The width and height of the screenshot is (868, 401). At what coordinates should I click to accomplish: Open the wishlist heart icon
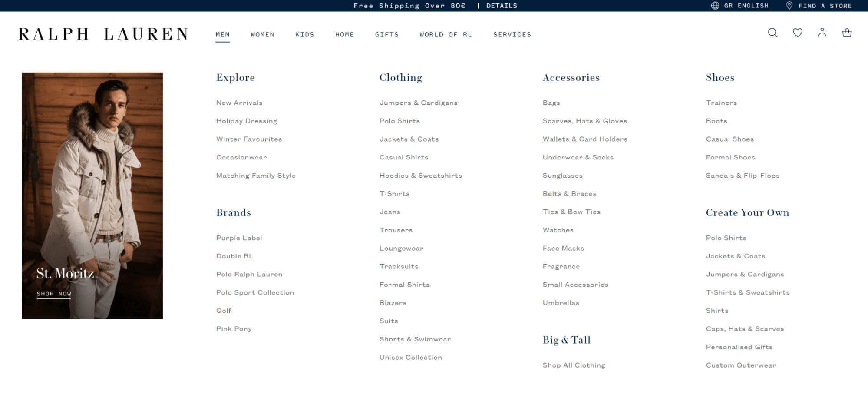(x=797, y=33)
